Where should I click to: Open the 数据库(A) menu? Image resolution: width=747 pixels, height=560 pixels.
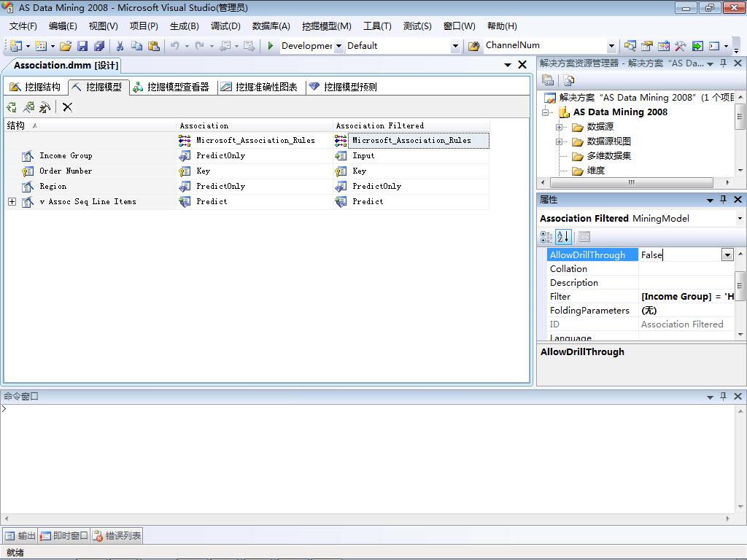click(x=271, y=26)
